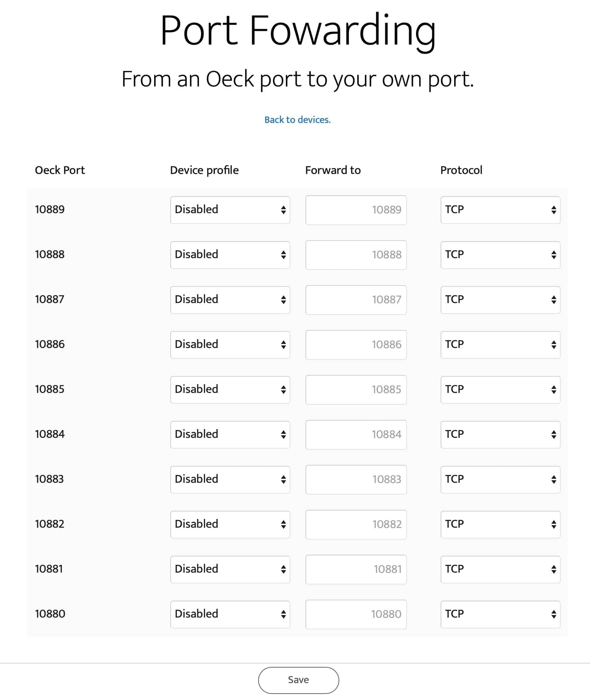
Task: Open Protocol dropdown for port 10883
Action: coord(500,479)
